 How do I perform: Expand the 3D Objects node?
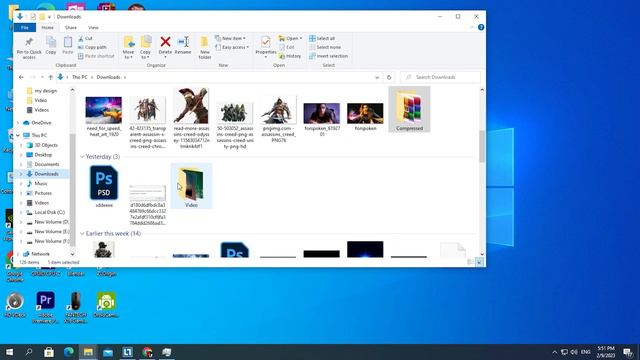[x=21, y=145]
